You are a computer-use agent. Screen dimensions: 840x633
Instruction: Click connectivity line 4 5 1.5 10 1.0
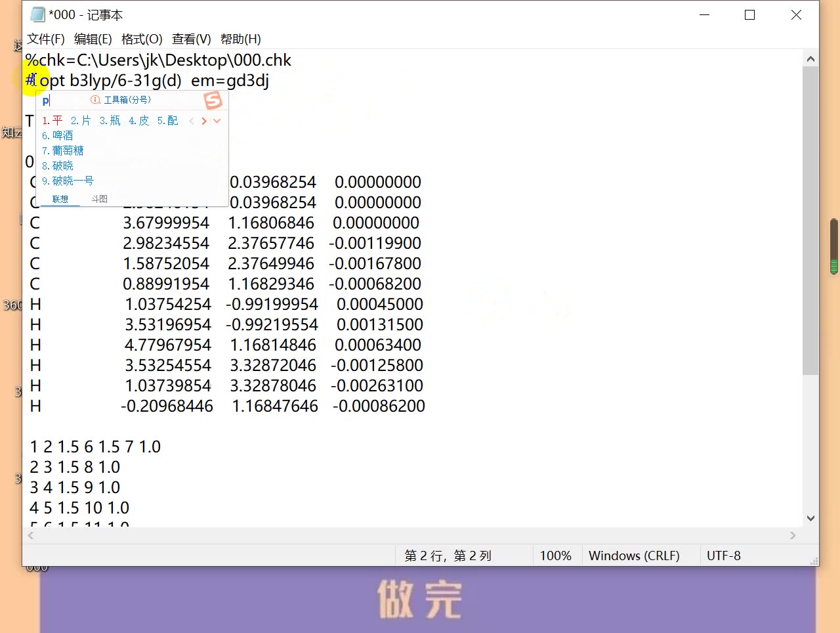(x=79, y=508)
